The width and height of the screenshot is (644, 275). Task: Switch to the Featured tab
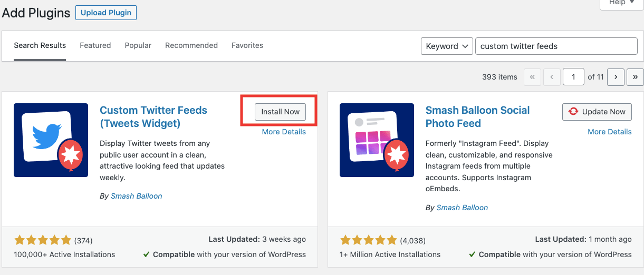[x=95, y=45]
